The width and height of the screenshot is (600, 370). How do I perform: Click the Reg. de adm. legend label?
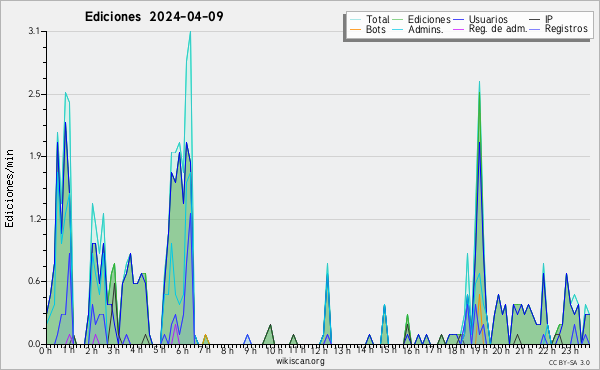click(498, 29)
